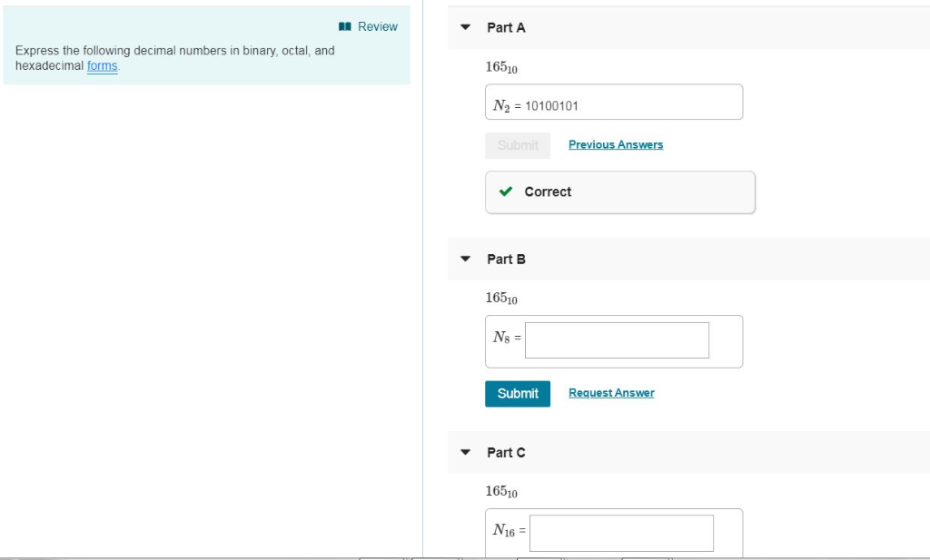Open the forms hyperlink in the problem statement
This screenshot has height=560, width=930.
[x=102, y=66]
